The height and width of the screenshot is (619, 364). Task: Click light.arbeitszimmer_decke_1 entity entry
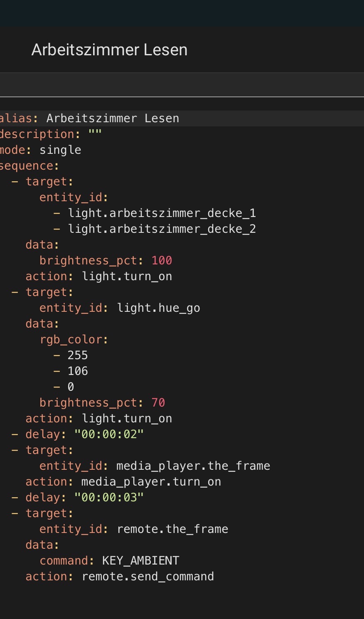162,213
